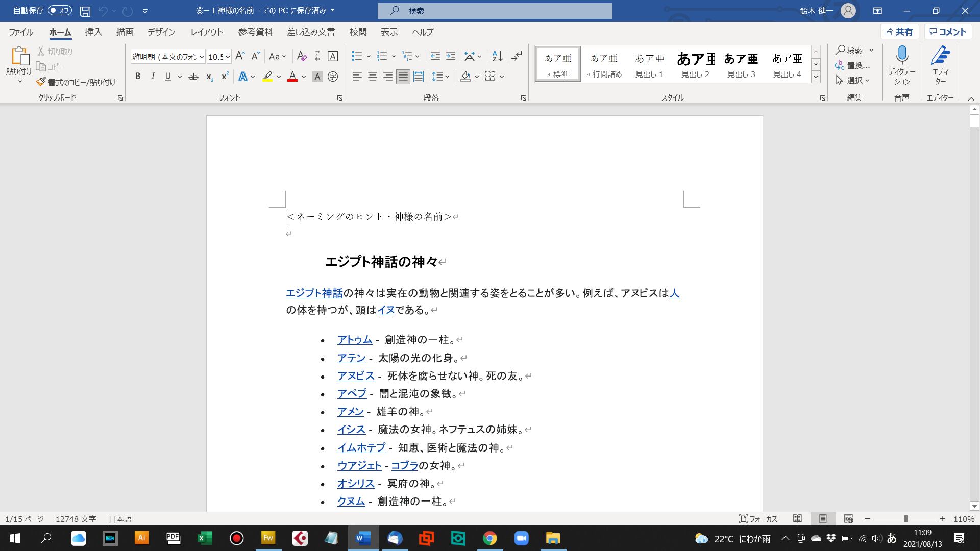Click the Sort A-Z icon

tap(497, 56)
